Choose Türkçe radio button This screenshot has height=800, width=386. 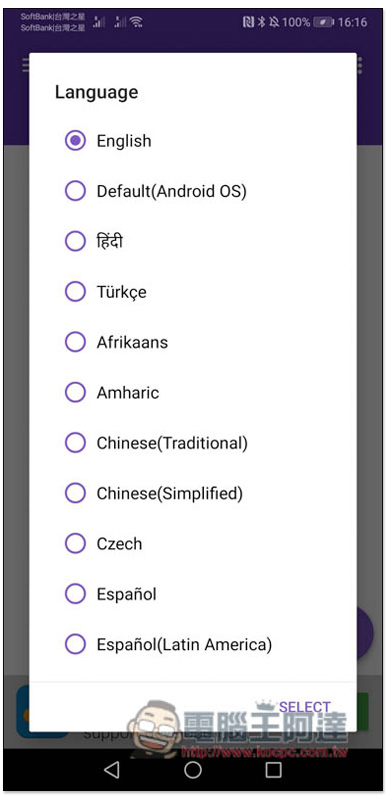click(x=75, y=292)
